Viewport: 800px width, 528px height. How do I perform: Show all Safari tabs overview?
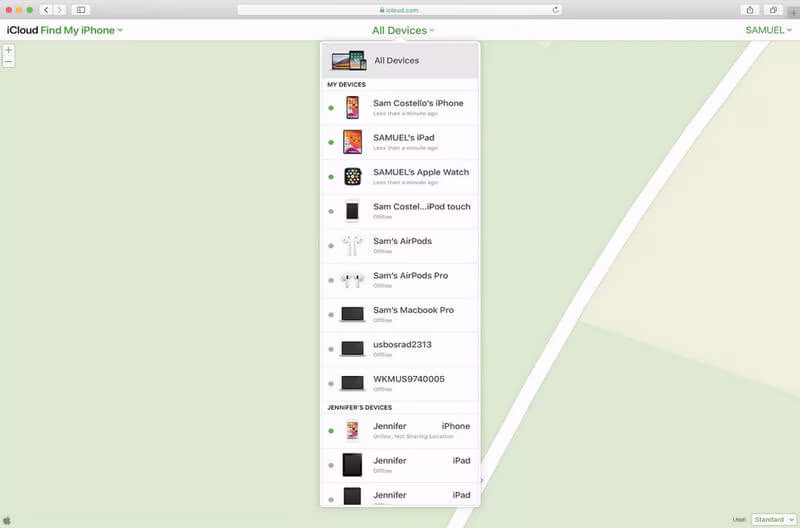tap(773, 10)
